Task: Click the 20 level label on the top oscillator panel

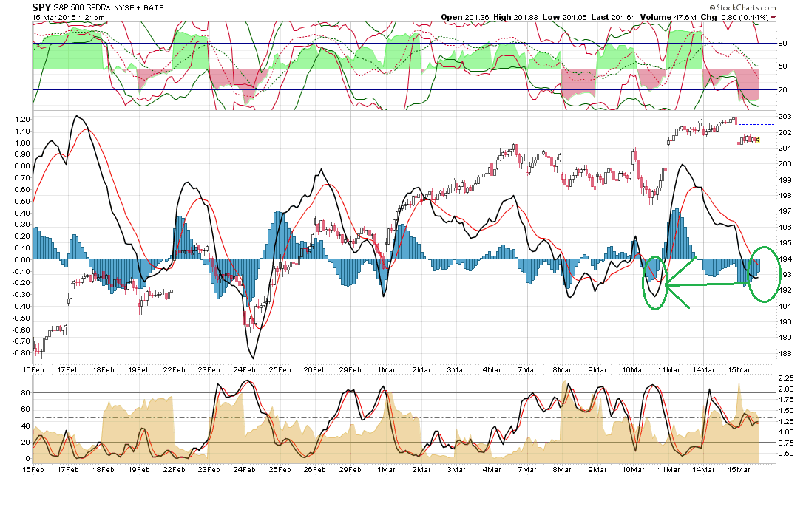Action: (x=782, y=90)
